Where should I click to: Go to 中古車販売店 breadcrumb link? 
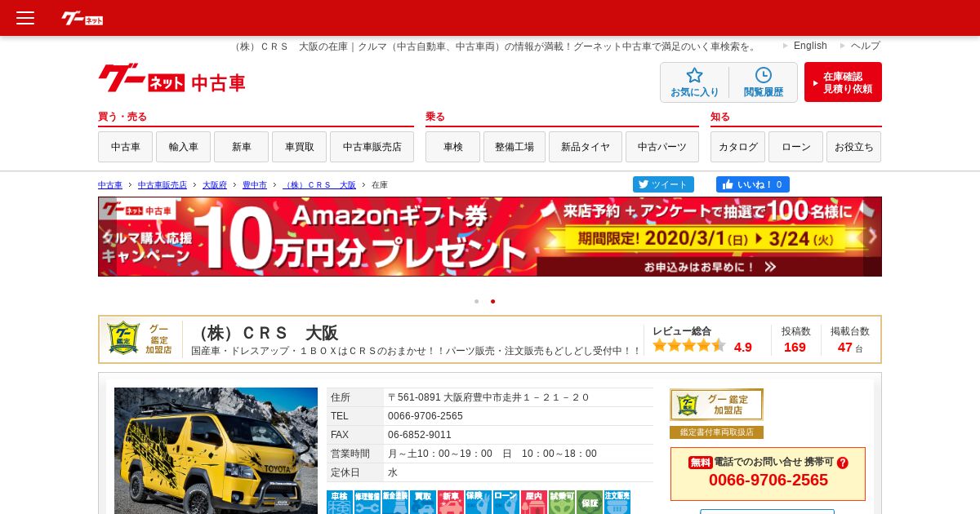(x=163, y=185)
